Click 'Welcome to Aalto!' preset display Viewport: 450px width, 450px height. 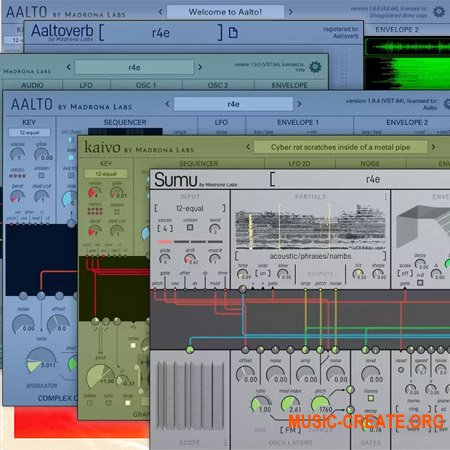225,12
